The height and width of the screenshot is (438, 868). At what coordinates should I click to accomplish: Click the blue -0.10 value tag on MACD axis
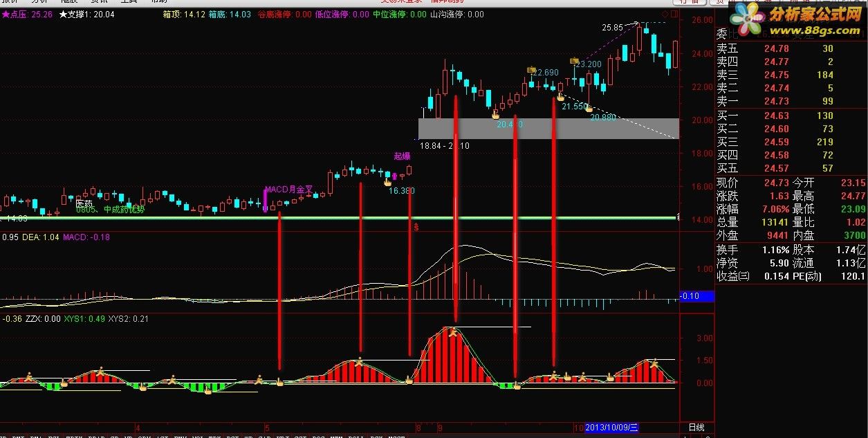click(x=696, y=296)
